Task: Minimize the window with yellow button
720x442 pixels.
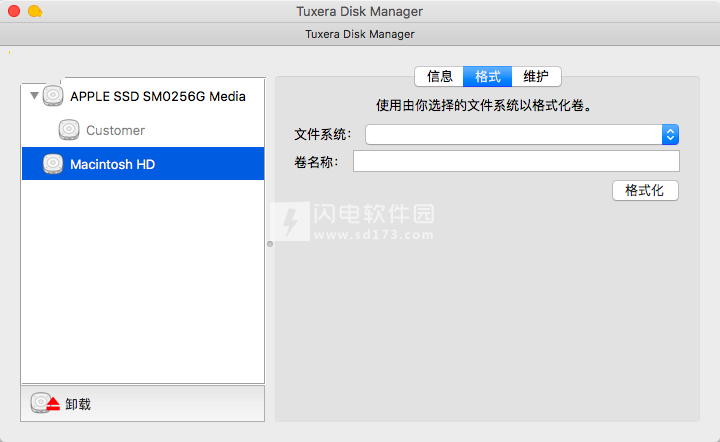Action: [35, 11]
